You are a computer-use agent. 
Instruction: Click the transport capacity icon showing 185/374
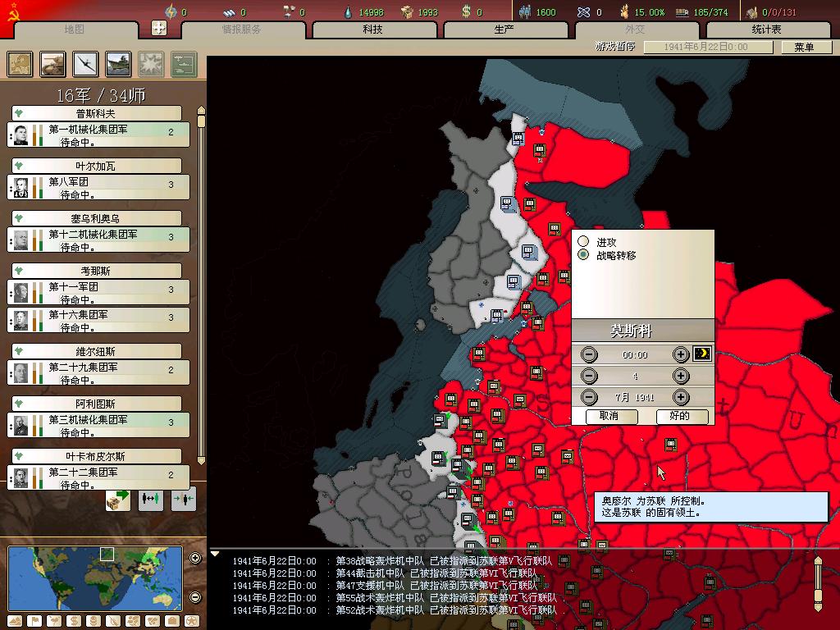point(682,12)
